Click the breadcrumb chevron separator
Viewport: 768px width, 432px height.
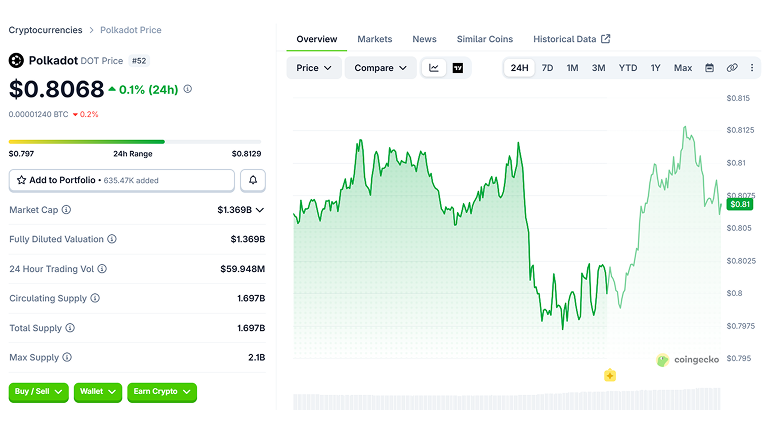click(92, 30)
